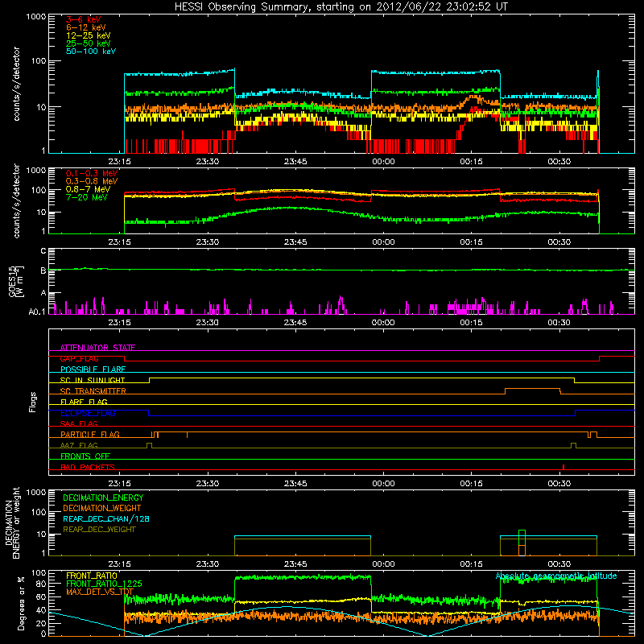The height and width of the screenshot is (644, 644).
Task: Click the Absolute geomagnetic latitude label
Action: [x=556, y=576]
